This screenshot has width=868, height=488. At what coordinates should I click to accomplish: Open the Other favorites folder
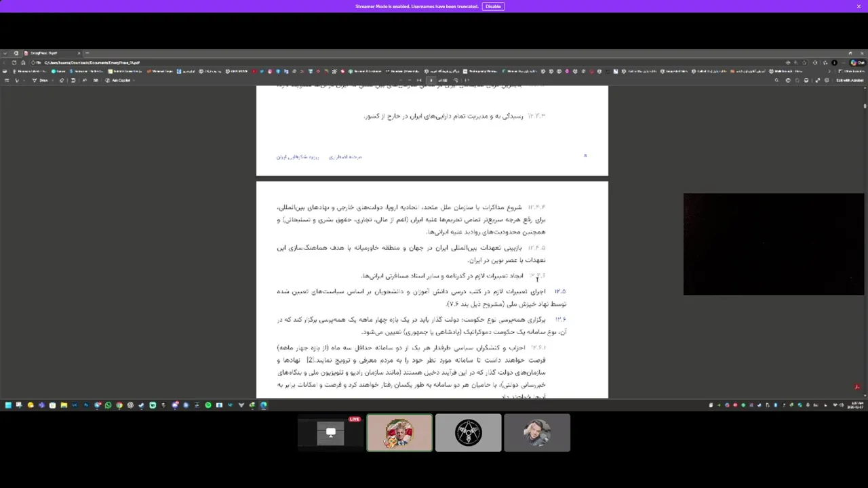(852, 71)
